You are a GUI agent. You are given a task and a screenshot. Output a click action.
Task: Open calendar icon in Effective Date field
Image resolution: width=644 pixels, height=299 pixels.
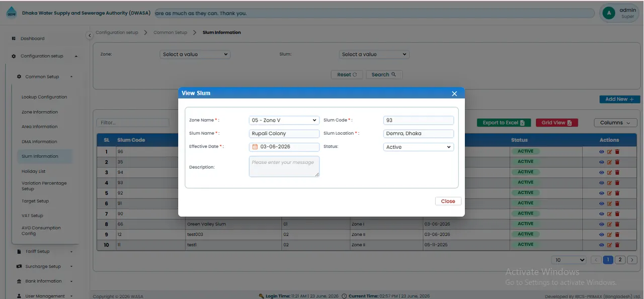pos(255,147)
